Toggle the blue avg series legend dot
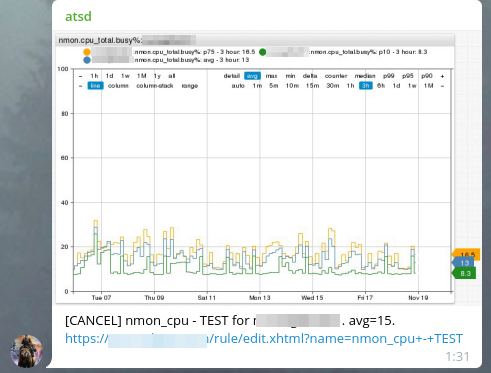This screenshot has width=491, height=373. click(87, 60)
